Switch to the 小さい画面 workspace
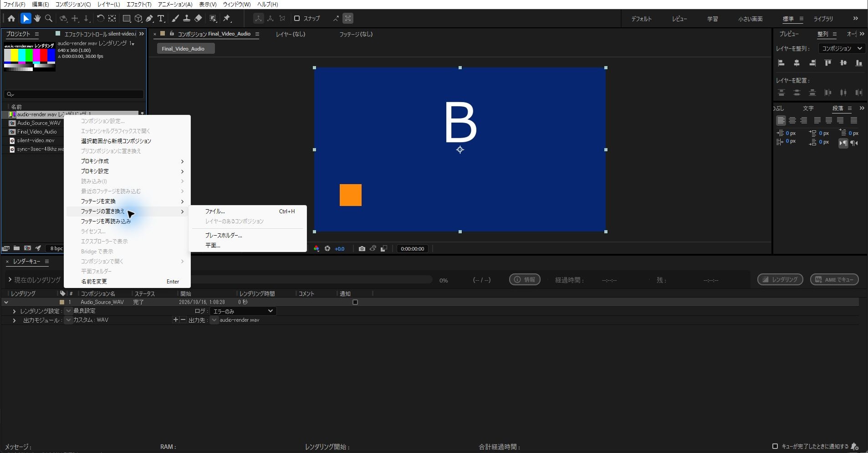The image size is (868, 453). (751, 19)
